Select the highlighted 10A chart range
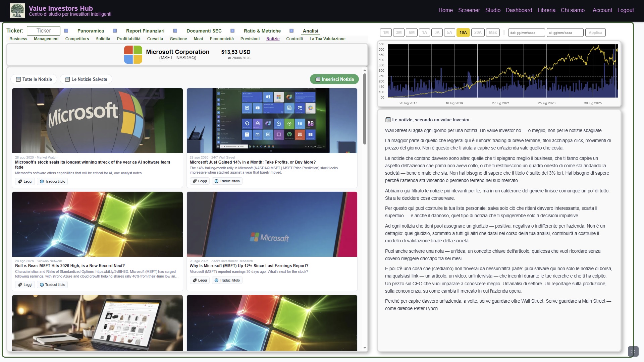 coord(463,33)
